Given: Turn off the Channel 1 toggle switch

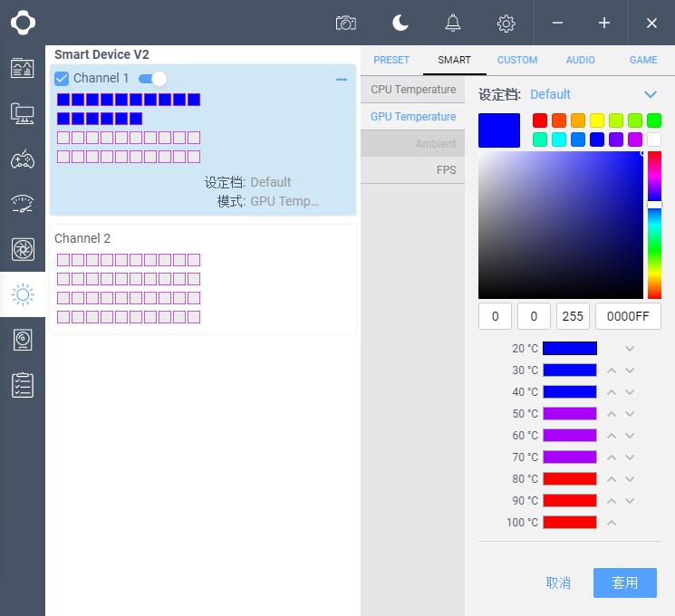Looking at the screenshot, I should tap(152, 79).
